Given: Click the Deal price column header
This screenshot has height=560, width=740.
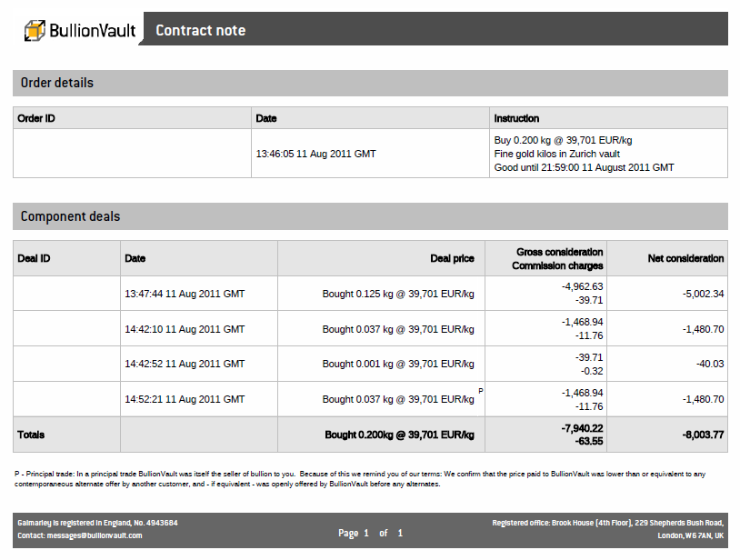Looking at the screenshot, I should (x=452, y=258).
